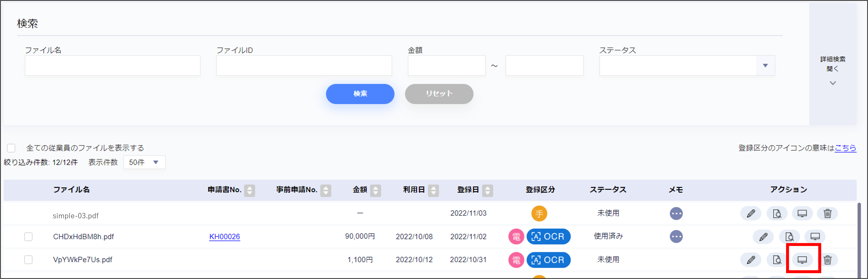The height and width of the screenshot is (279, 868).
Task: Click the blue 検索 button
Action: point(360,94)
